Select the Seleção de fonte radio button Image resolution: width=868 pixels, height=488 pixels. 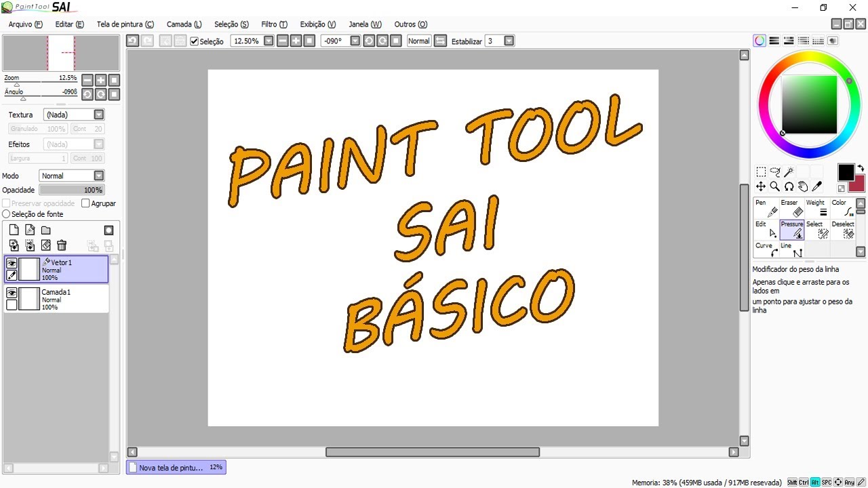[x=7, y=214]
